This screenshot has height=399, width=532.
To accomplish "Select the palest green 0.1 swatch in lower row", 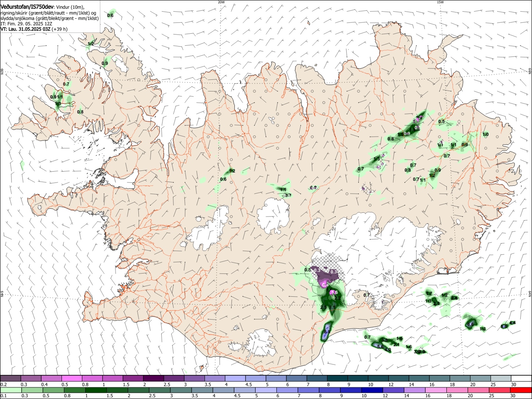I will pos(11,390).
